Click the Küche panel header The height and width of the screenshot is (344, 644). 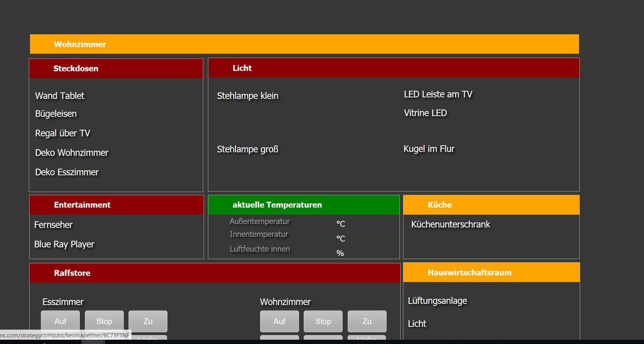pyautogui.click(x=491, y=205)
